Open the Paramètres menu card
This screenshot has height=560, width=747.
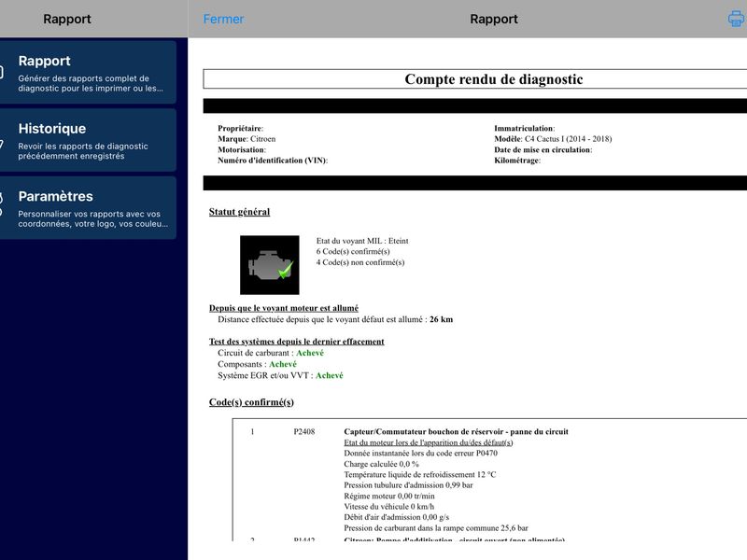coord(88,207)
